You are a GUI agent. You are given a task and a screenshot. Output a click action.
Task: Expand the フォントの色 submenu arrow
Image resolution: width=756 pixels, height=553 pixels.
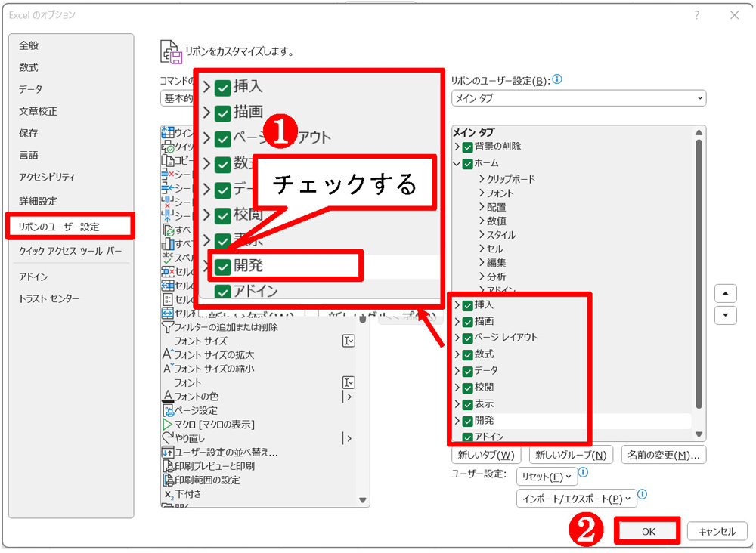[x=349, y=397]
